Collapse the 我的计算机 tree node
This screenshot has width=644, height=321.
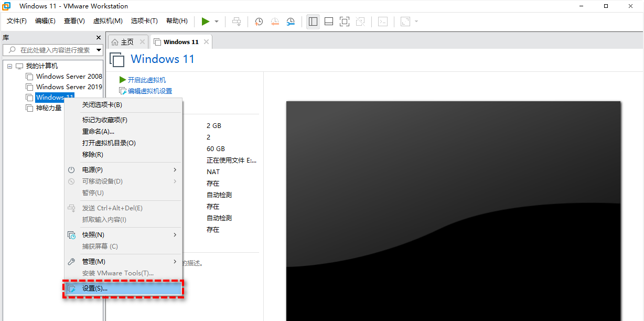9,66
